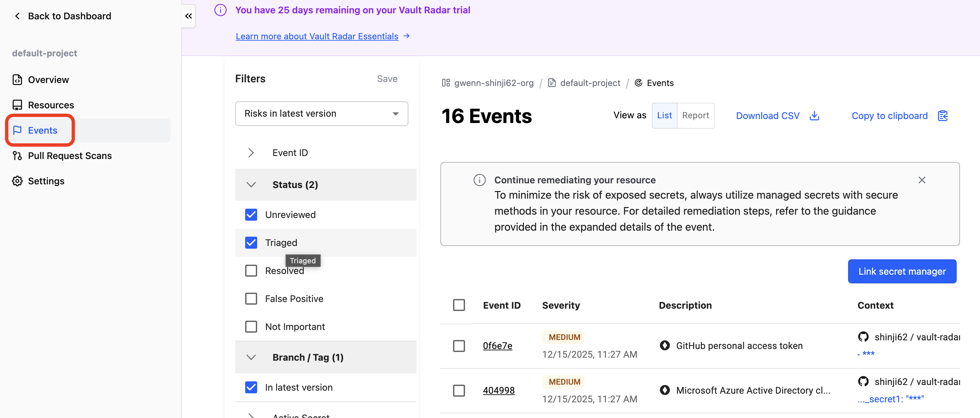980x418 pixels.
Task: Check the Resolved status checkbox
Action: 251,271
